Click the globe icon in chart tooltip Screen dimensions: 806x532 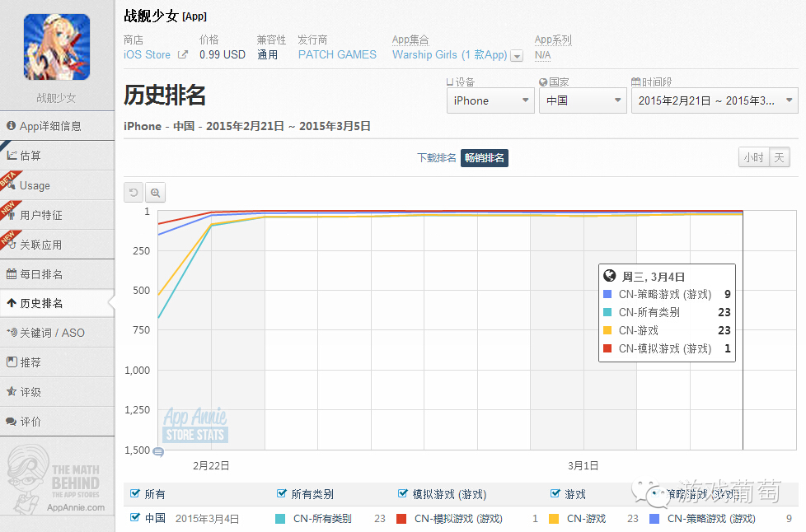pos(610,276)
